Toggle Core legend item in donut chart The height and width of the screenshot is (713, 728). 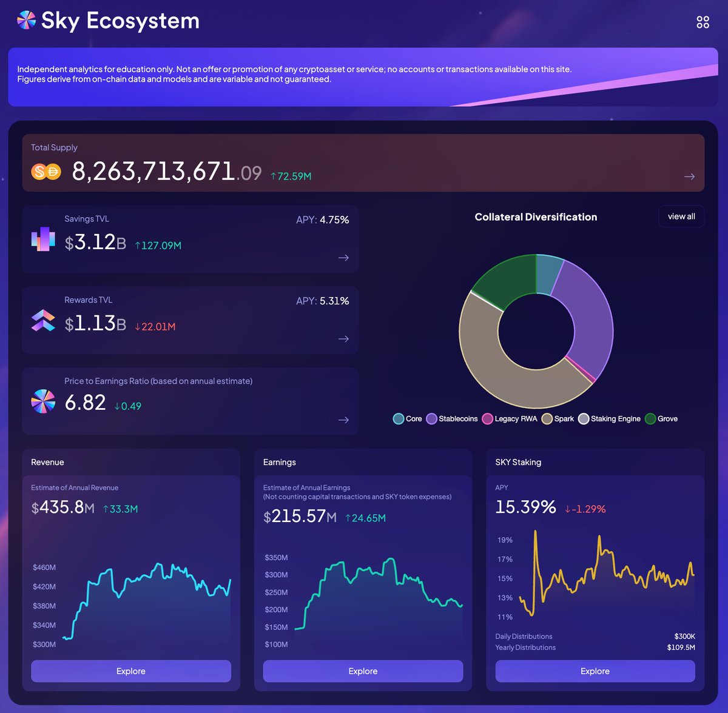coord(408,419)
